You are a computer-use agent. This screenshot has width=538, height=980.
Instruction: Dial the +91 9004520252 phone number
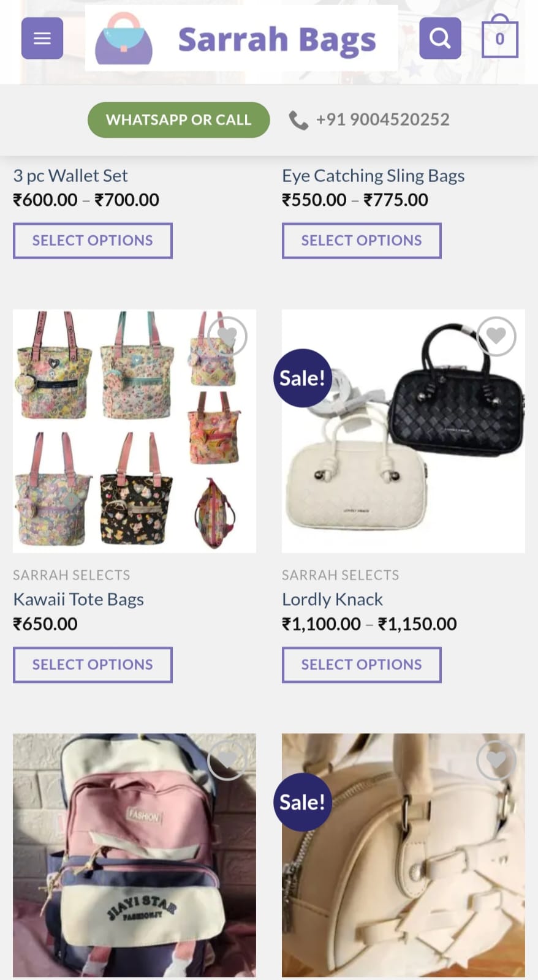pos(382,119)
